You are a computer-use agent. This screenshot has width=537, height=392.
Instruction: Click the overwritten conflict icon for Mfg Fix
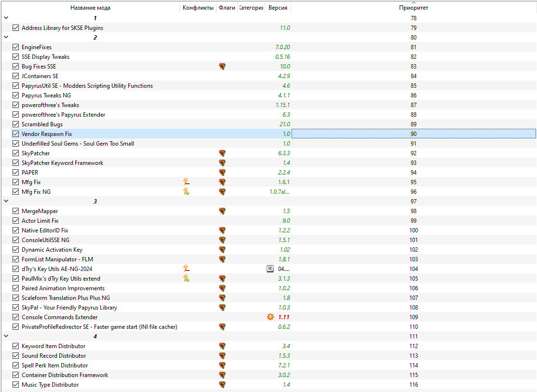pyautogui.click(x=186, y=182)
